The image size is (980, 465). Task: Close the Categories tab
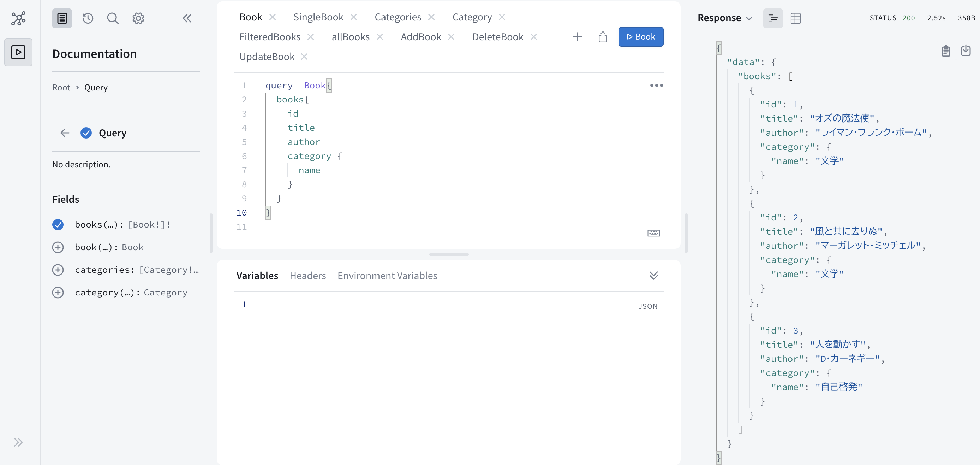(431, 17)
